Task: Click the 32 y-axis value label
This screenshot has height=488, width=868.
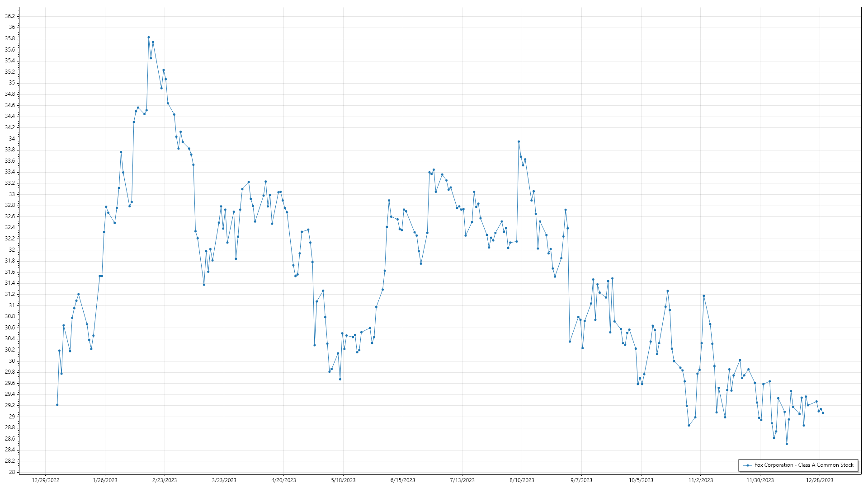Action: coord(12,250)
